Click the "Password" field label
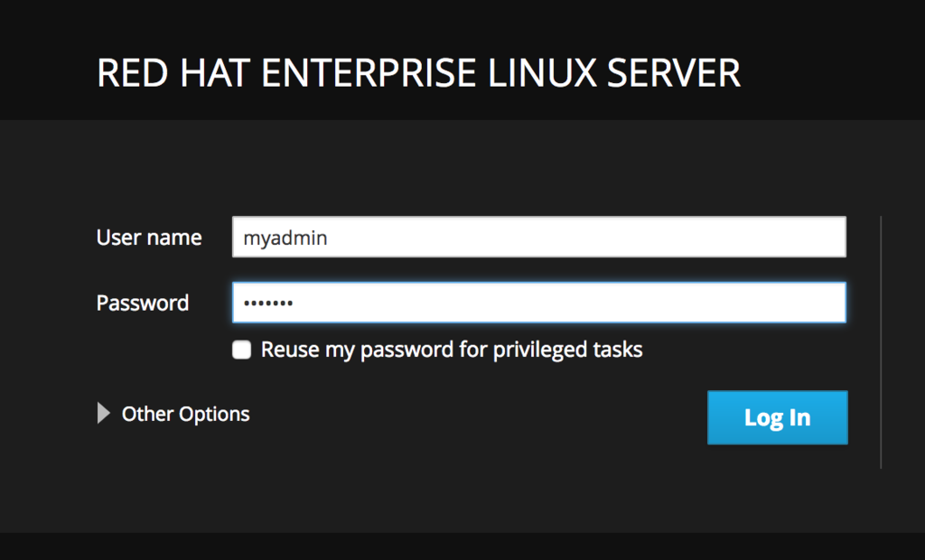Image resolution: width=925 pixels, height=560 pixels. pos(143,303)
